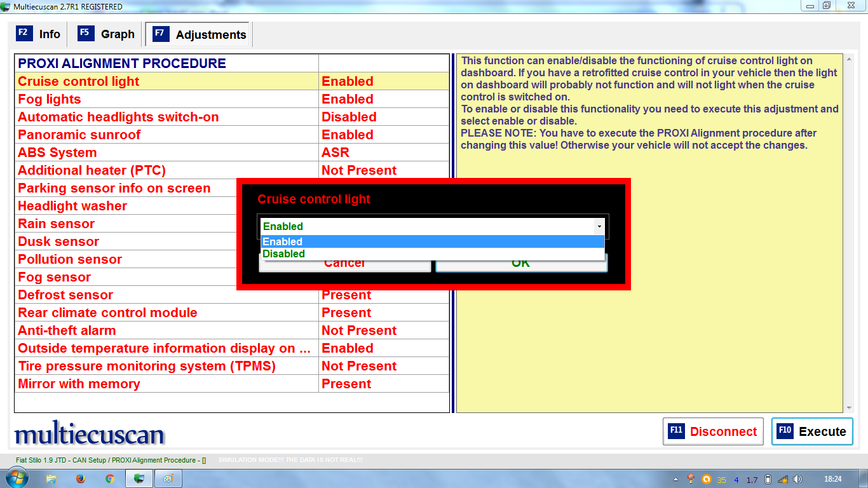Screen dimensions: 868x488
Task: Select Tire pressure monitoring system (TPMS)
Action: (x=232, y=366)
